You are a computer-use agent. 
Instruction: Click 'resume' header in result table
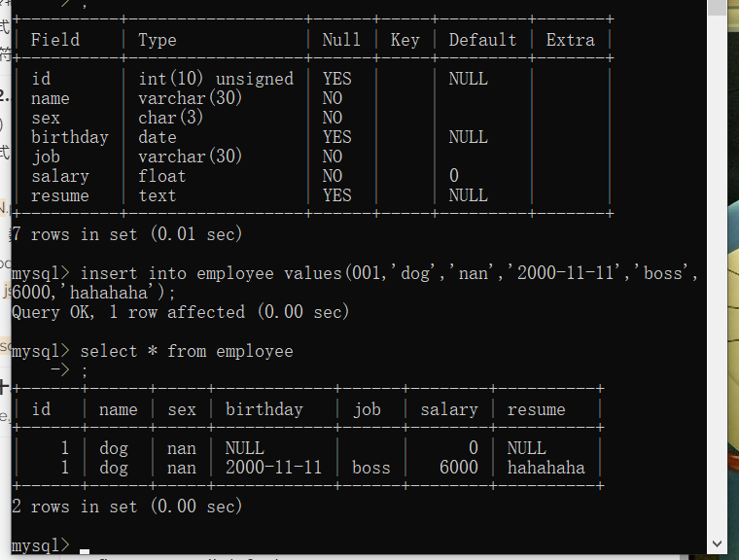pos(536,409)
